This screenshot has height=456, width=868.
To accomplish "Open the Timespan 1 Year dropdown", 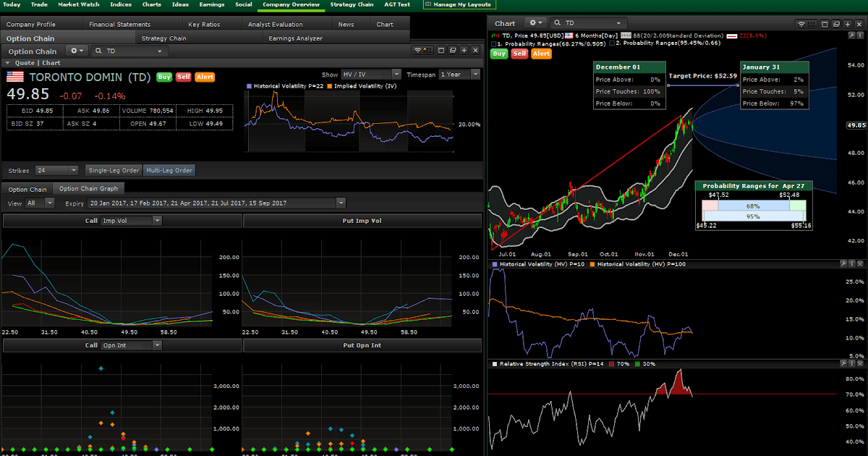I will tap(459, 74).
